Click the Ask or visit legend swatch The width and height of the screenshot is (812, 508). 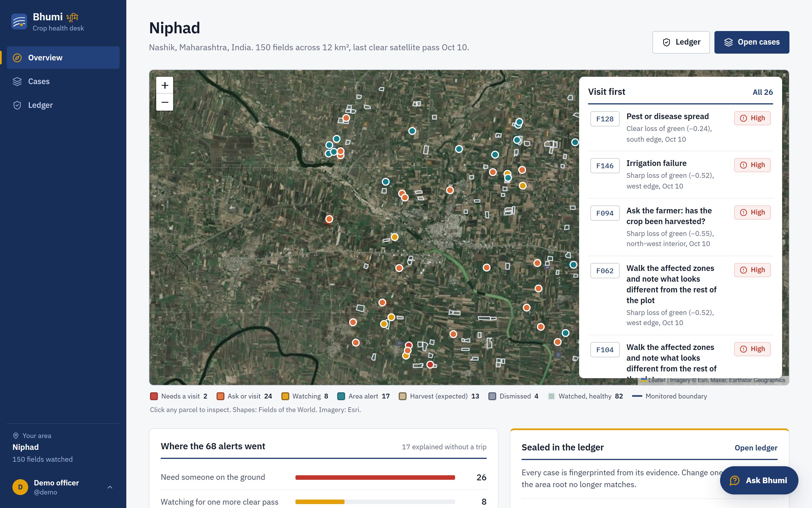pos(220,396)
